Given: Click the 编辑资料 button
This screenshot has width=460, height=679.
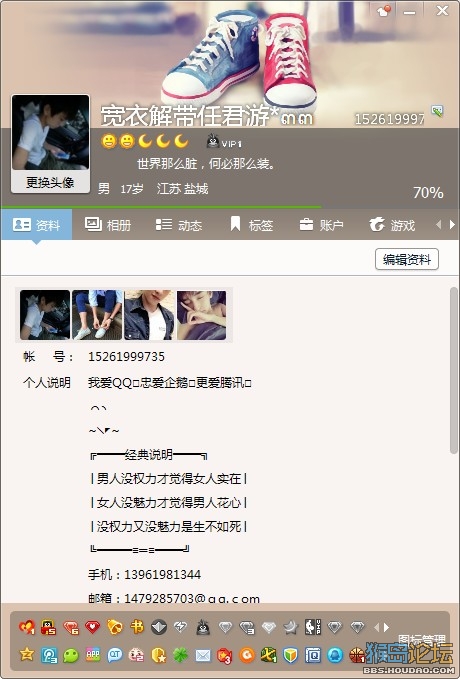Looking at the screenshot, I should click(x=407, y=259).
